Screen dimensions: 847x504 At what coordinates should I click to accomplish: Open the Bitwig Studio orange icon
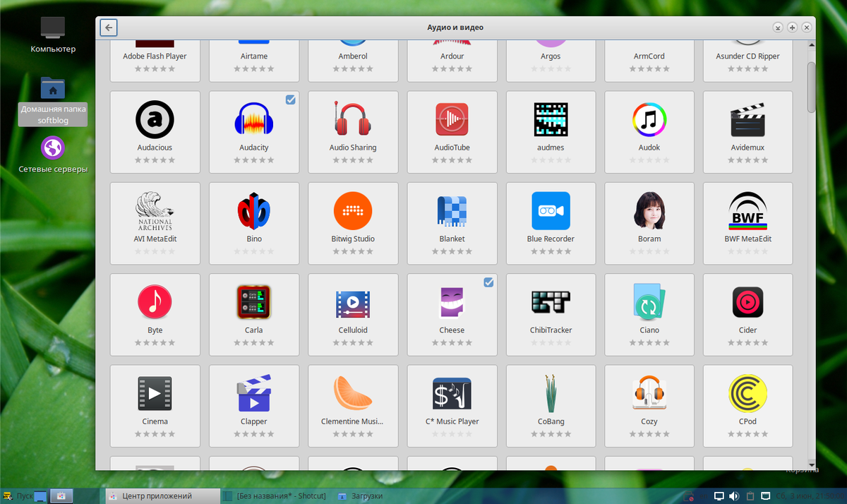point(353,211)
